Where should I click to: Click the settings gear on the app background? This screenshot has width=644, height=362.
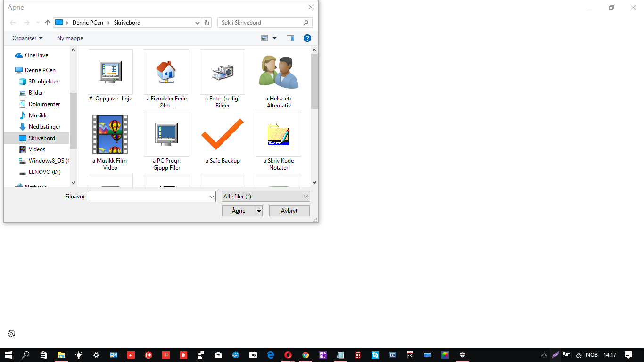click(x=11, y=334)
